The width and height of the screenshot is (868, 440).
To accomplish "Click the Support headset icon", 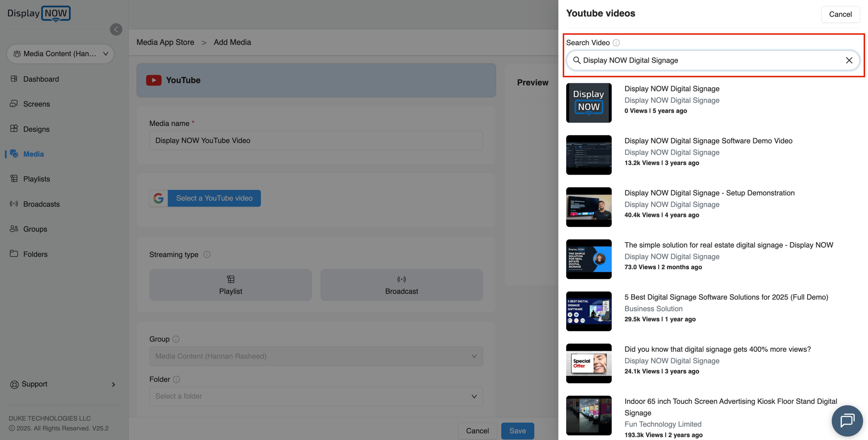I will (x=14, y=384).
